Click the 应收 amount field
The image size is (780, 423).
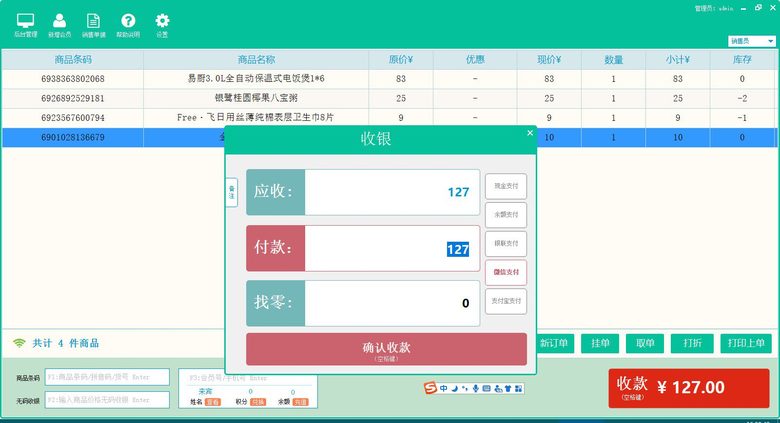(392, 192)
